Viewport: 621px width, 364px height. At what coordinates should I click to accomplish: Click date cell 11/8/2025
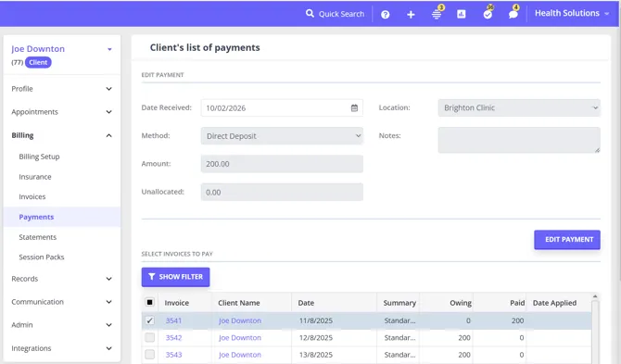pyautogui.click(x=316, y=320)
